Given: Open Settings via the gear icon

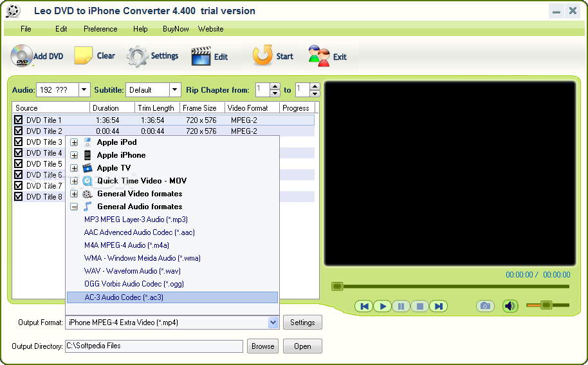Looking at the screenshot, I should click(137, 56).
